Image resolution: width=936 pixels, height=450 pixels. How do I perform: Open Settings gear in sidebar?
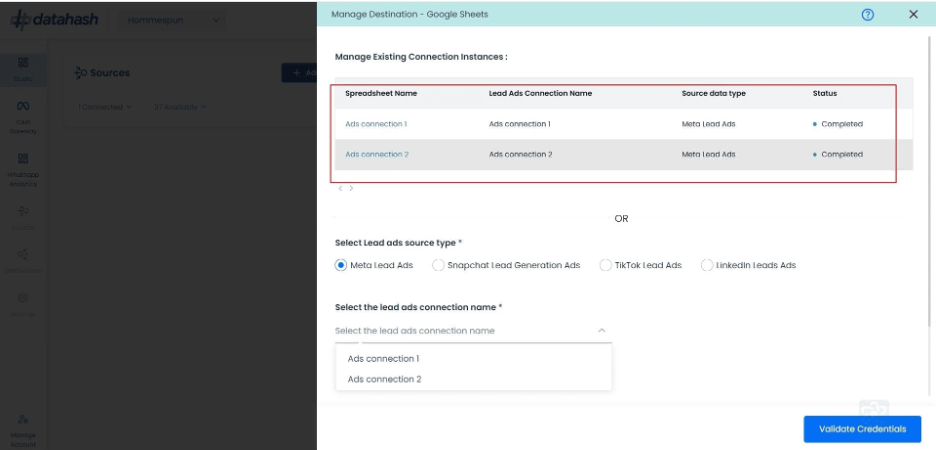(x=23, y=305)
